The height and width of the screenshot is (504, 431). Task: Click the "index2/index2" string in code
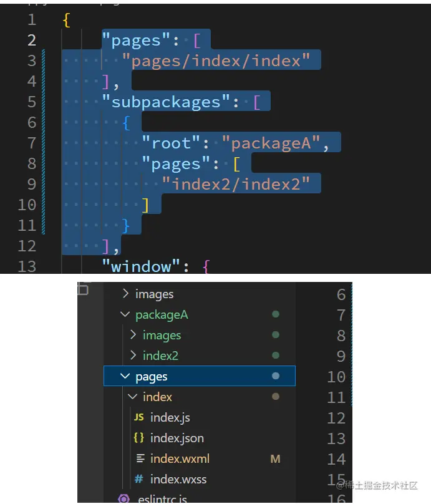point(236,184)
